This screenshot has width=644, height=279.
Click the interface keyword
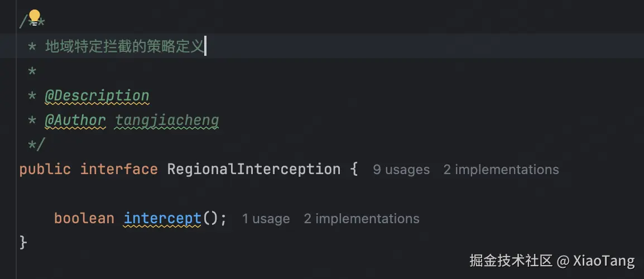click(119, 169)
